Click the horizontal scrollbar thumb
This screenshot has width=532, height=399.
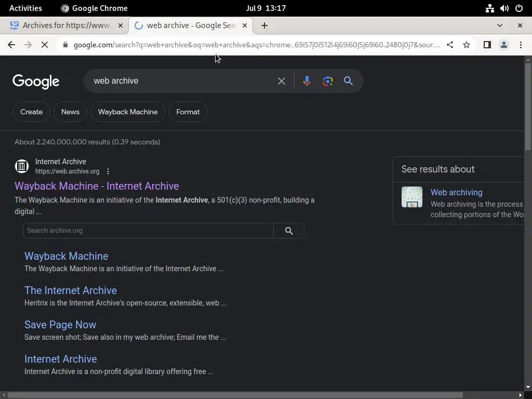click(x=235, y=395)
